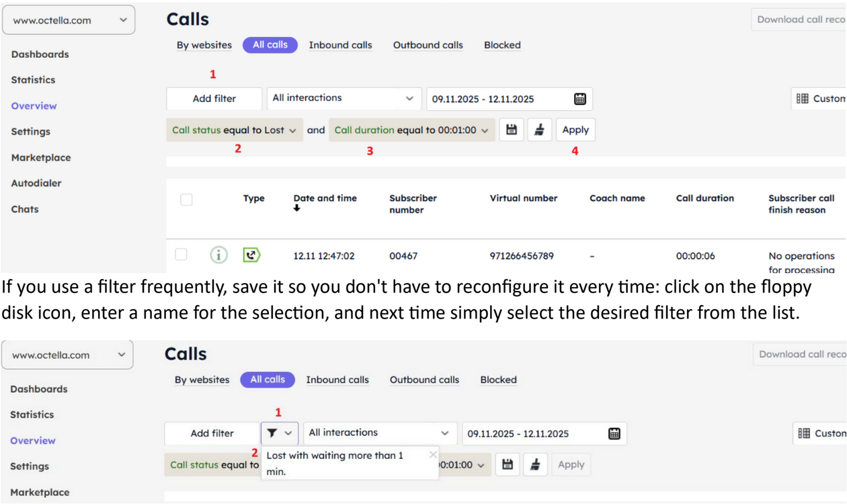Click the info icon in the 12.11 call row
The image size is (847, 504).
pos(218,255)
